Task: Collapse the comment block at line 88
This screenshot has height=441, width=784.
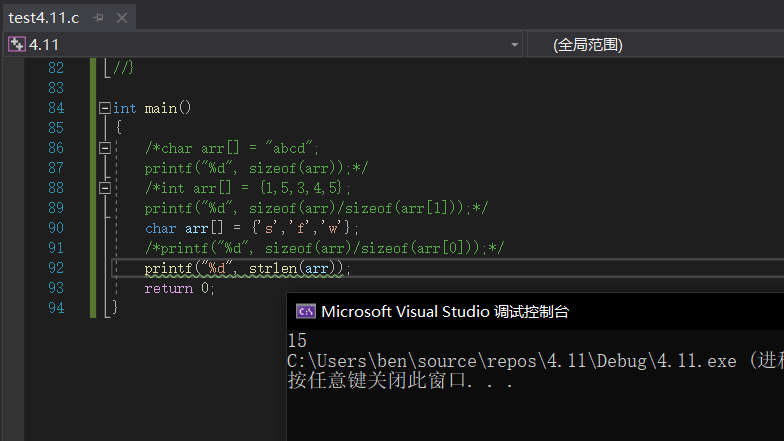Action: (104, 188)
